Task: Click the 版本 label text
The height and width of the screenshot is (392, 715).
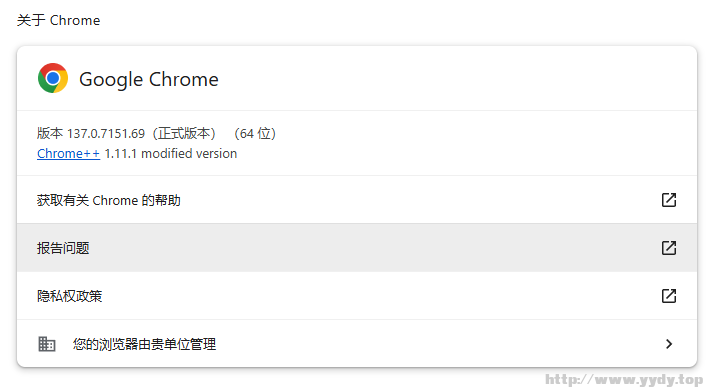Action: [x=50, y=134]
